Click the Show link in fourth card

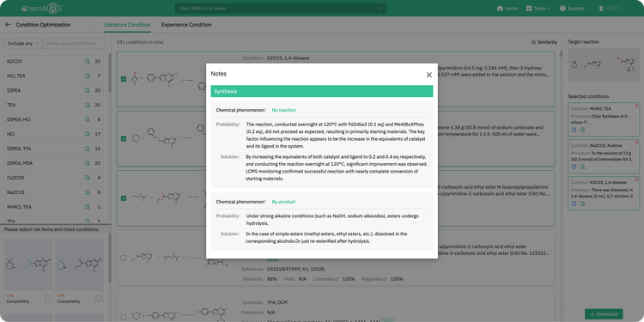tap(273, 260)
